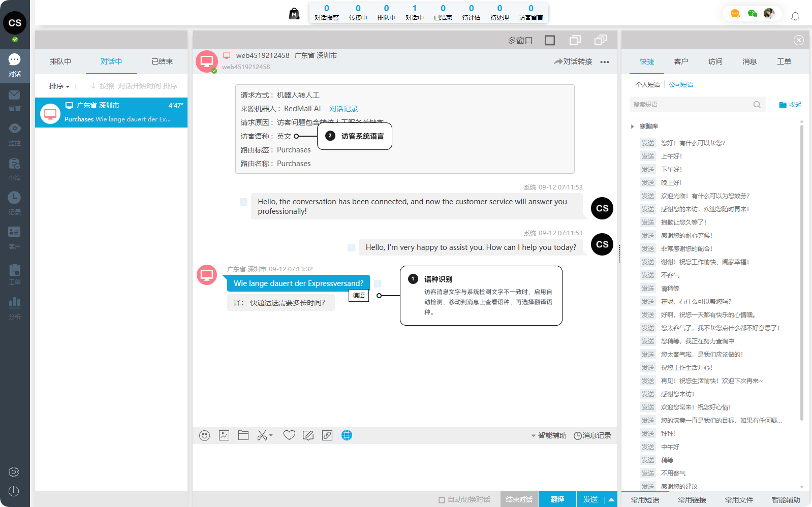Open Settings gear in left sidebar
This screenshot has width=812, height=507.
(14, 472)
